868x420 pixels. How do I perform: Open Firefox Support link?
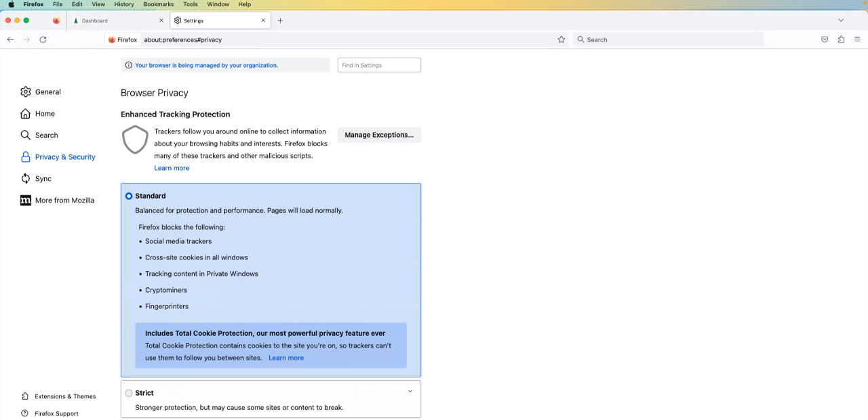coord(56,413)
